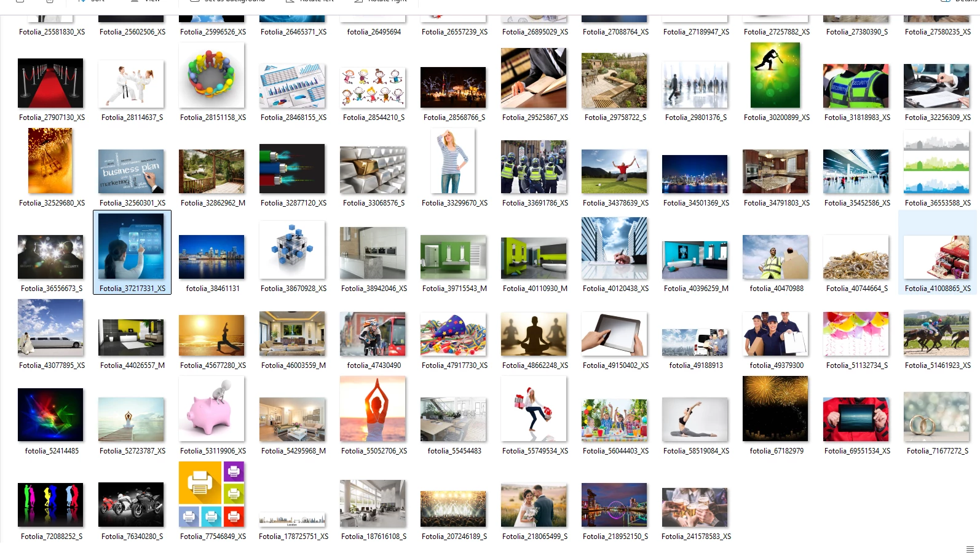
Task: Select beer toast thumbnail Fotolia_241578583_XS
Action: point(695,508)
